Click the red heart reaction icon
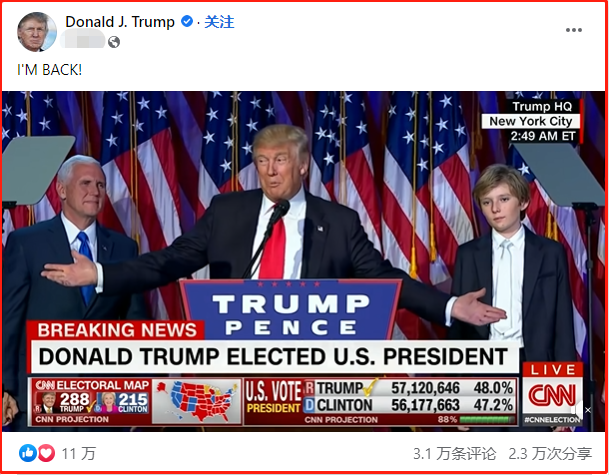Viewport: 609px width, 475px height. point(46,453)
